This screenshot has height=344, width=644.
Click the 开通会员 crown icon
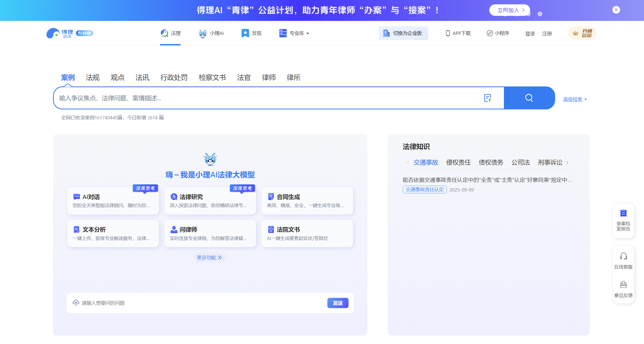575,33
